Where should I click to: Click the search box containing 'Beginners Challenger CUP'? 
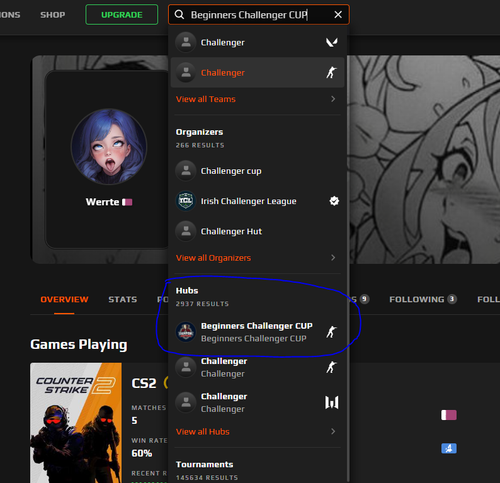[x=259, y=15]
